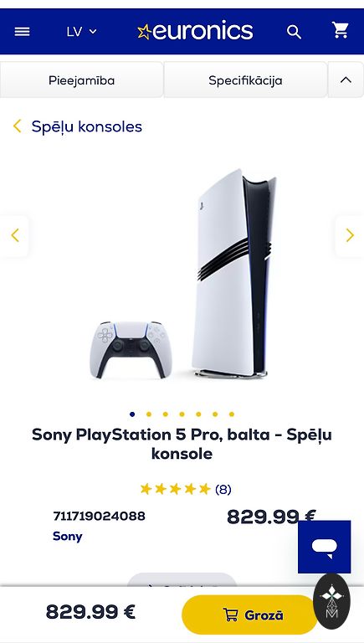
Task: Switch to the Pieejamība tab
Action: (x=81, y=80)
